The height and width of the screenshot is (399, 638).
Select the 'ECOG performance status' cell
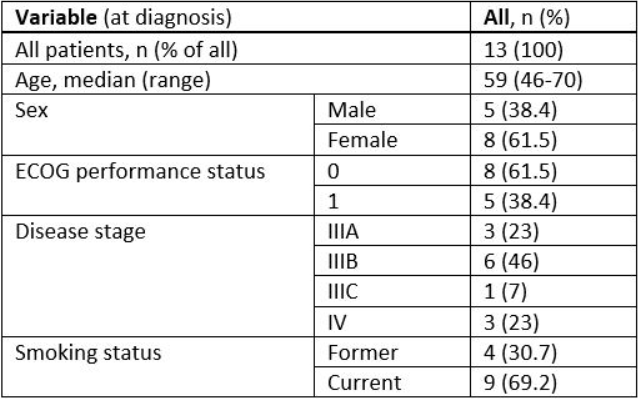tap(158, 185)
